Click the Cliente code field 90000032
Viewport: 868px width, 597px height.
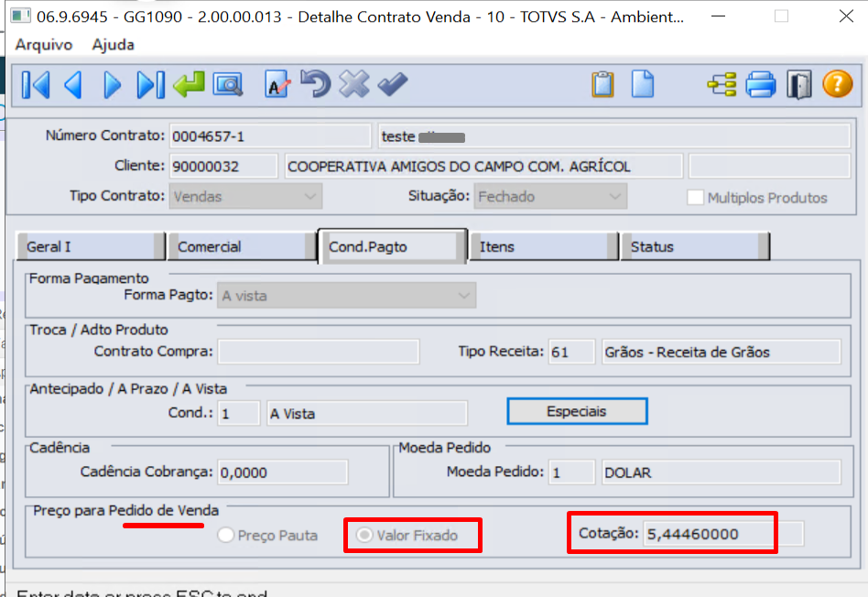[223, 166]
